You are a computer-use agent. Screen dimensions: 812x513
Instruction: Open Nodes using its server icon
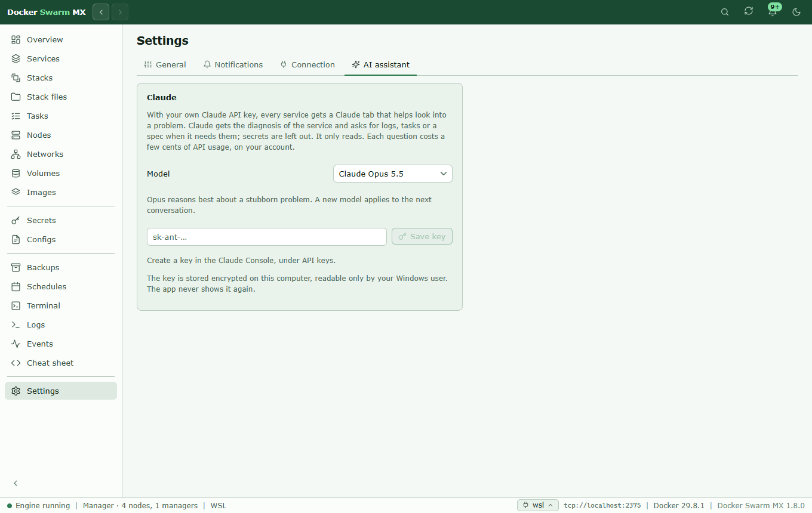click(x=16, y=135)
